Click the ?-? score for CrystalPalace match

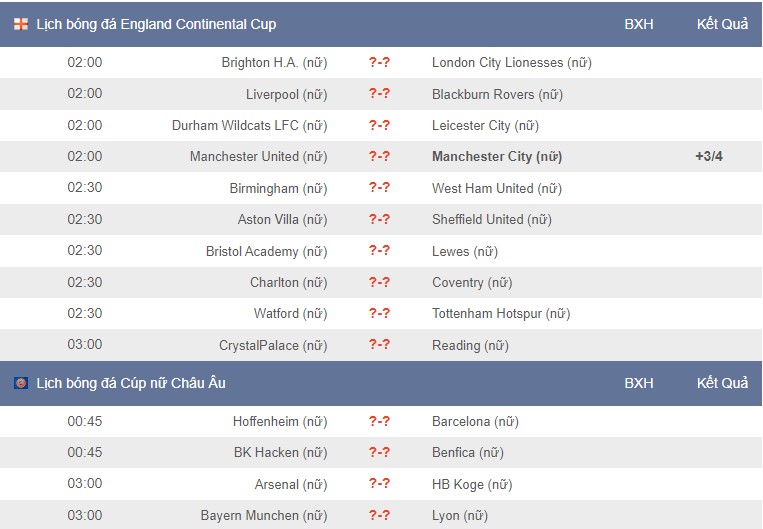click(379, 345)
